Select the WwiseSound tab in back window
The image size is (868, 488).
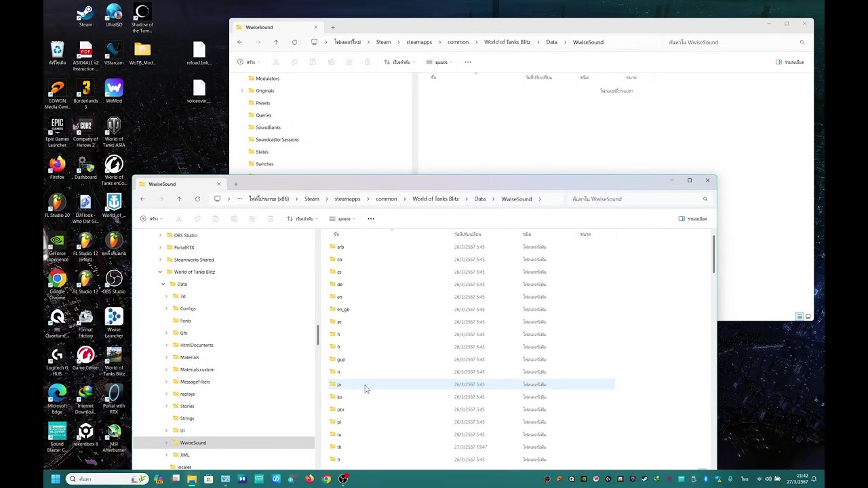(x=275, y=27)
